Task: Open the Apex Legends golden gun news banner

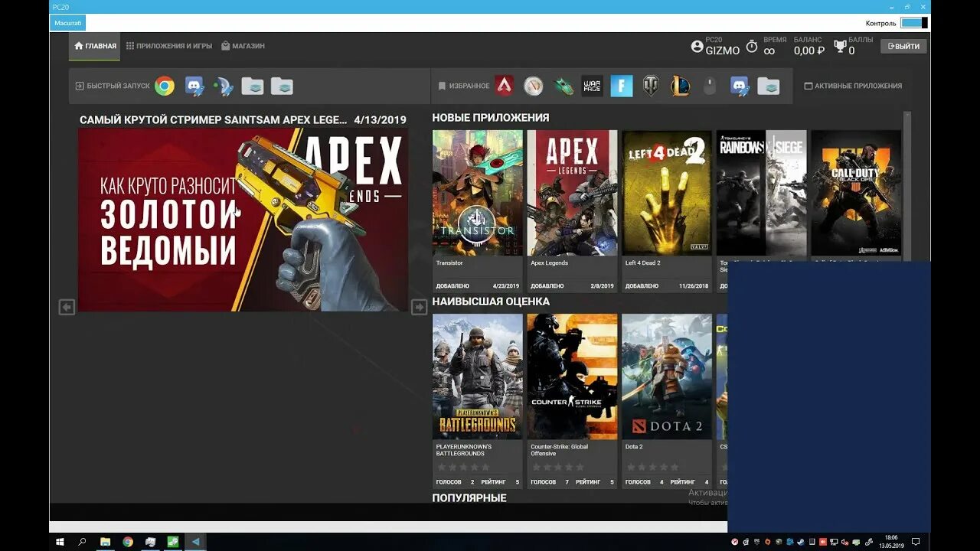Action: [x=243, y=220]
